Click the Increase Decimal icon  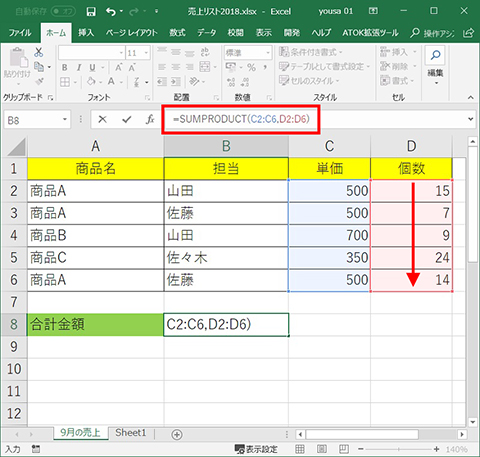click(x=231, y=82)
